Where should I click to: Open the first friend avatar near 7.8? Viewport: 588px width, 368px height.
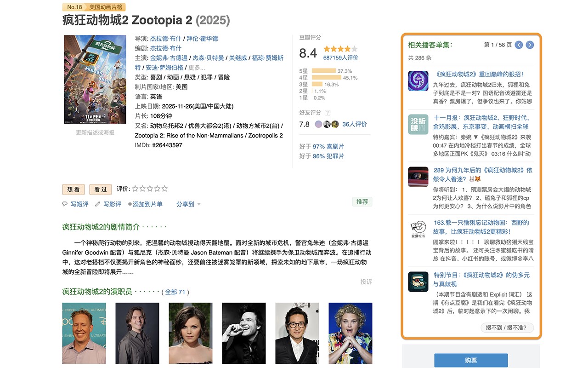coord(318,124)
